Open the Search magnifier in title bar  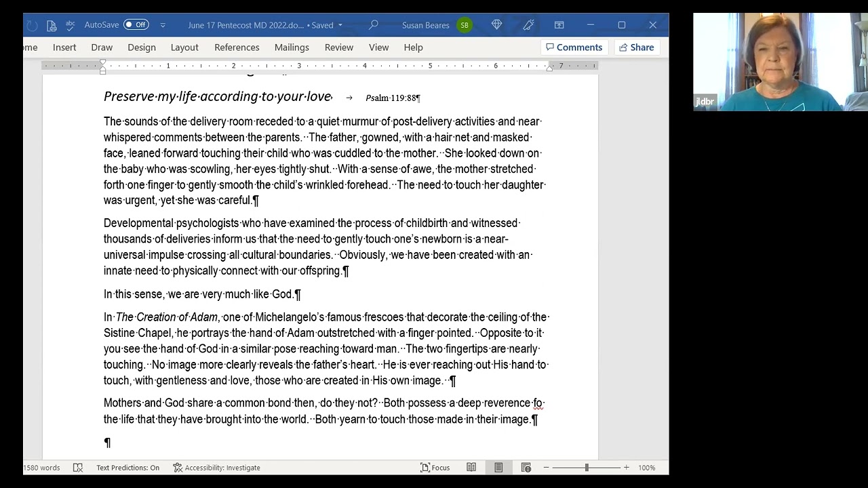coord(374,25)
